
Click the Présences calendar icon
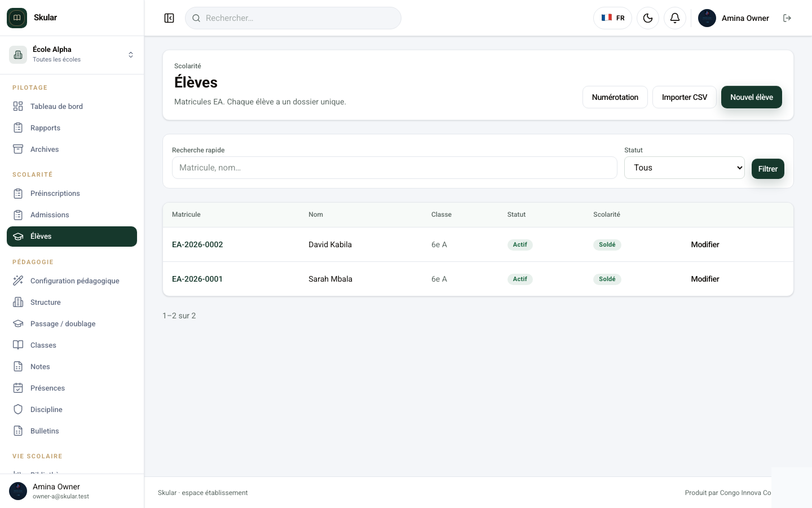pyautogui.click(x=18, y=388)
